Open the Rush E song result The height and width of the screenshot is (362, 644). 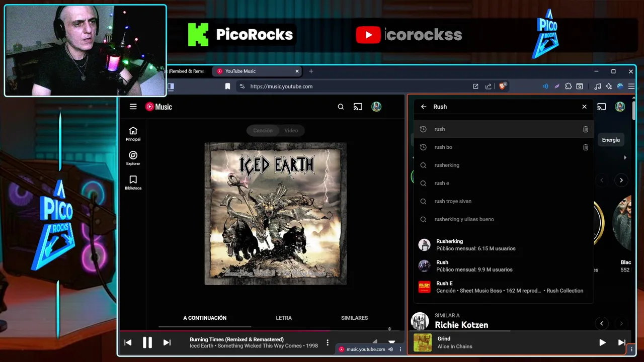point(504,287)
